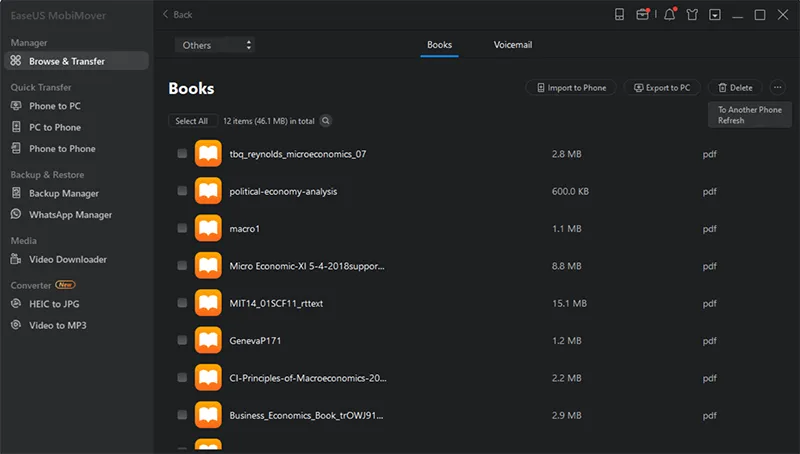Switch to the Books tab
The width and height of the screenshot is (800, 454).
tap(439, 45)
